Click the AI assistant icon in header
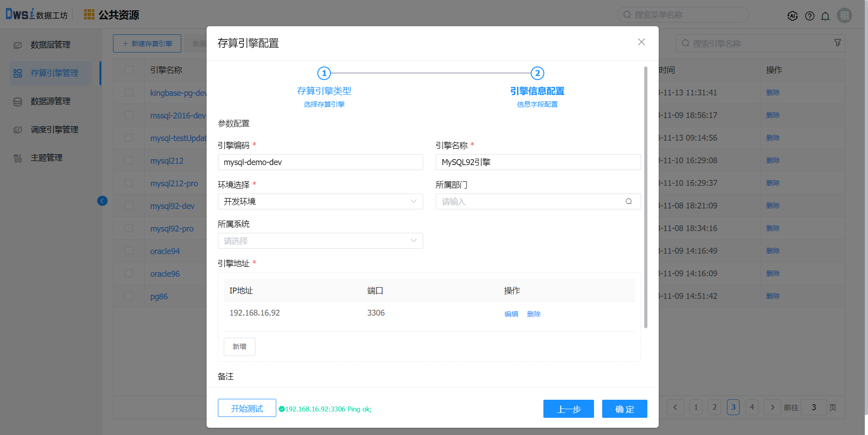Image resolution: width=868 pixels, height=435 pixels. tap(792, 16)
